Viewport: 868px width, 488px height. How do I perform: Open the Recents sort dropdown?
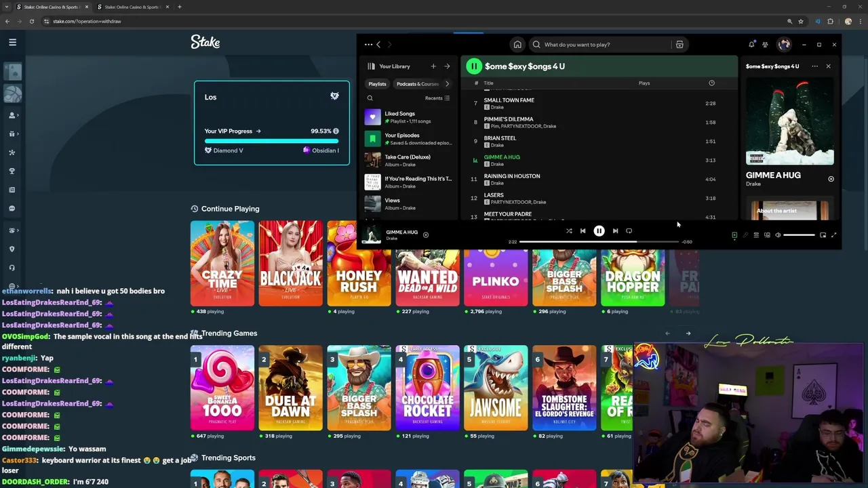tap(437, 98)
